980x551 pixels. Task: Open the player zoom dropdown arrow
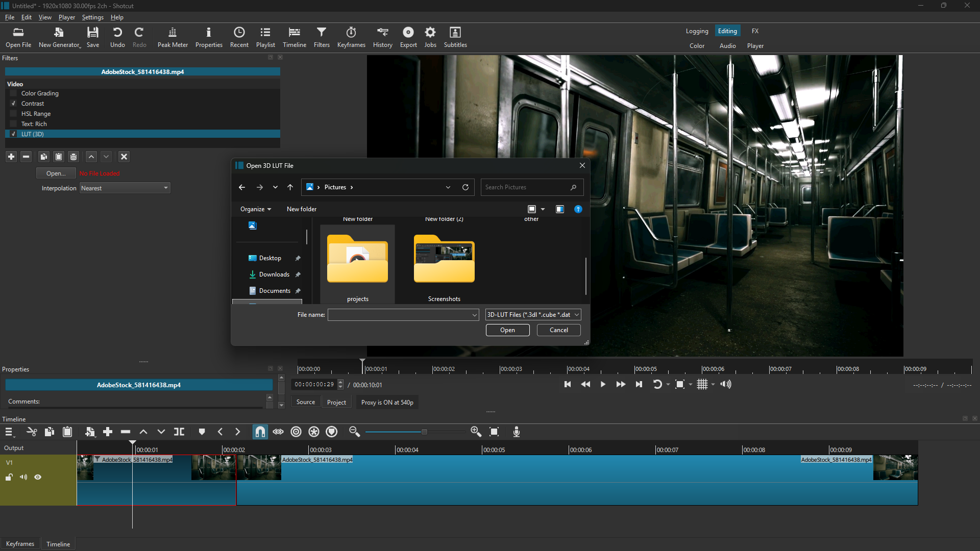(x=691, y=385)
